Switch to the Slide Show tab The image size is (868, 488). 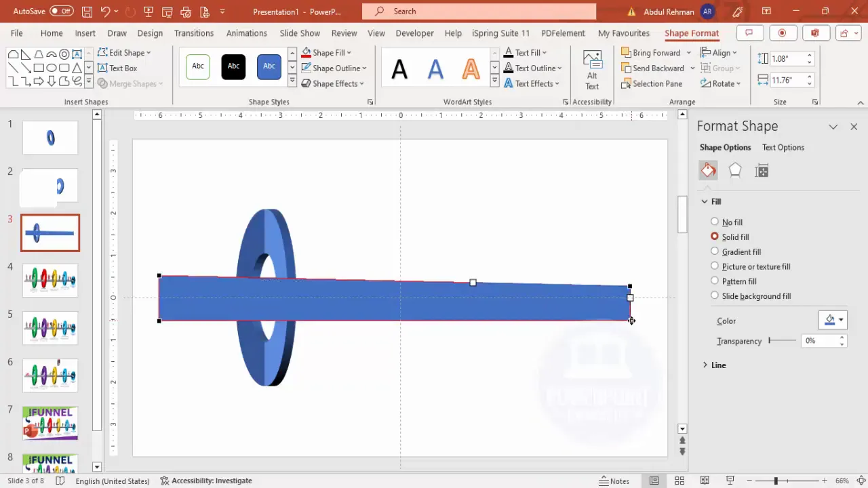(x=300, y=33)
